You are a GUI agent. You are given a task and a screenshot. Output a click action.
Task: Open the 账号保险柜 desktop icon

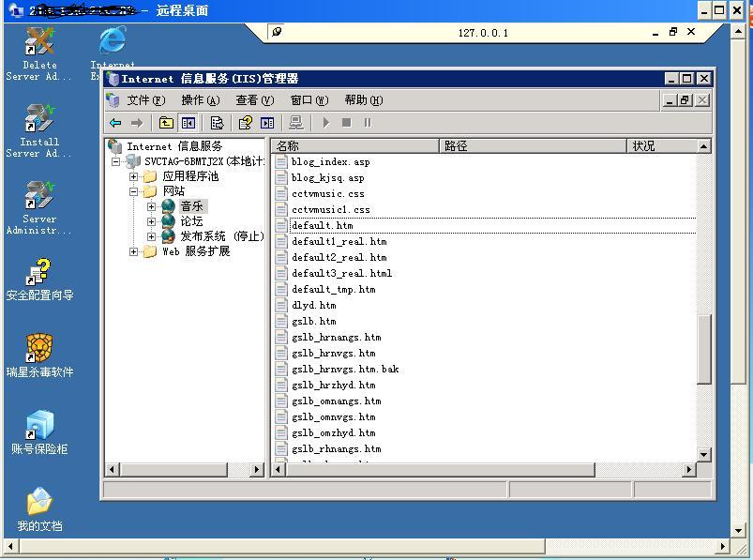[39, 432]
